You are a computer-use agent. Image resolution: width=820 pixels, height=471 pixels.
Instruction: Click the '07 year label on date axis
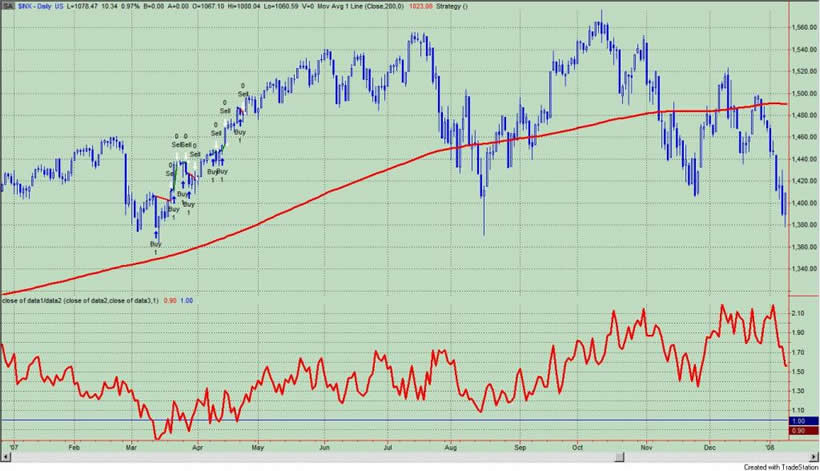point(14,447)
